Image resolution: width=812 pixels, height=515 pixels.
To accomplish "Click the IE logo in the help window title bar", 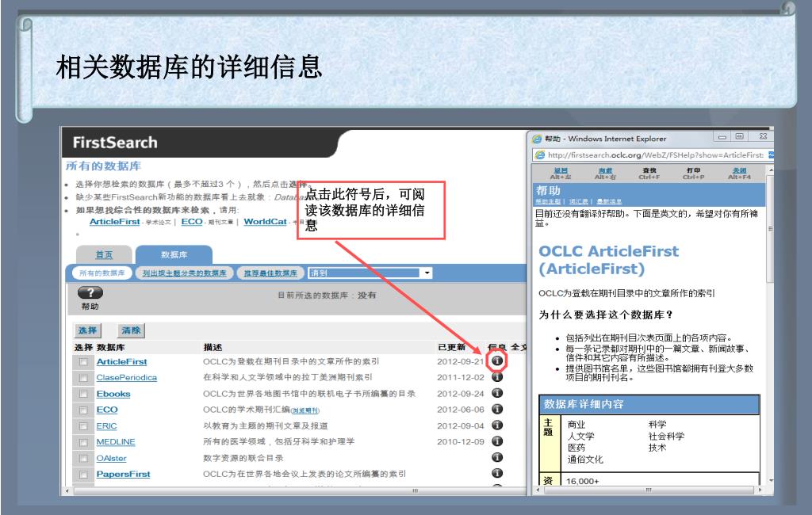I will pos(537,139).
